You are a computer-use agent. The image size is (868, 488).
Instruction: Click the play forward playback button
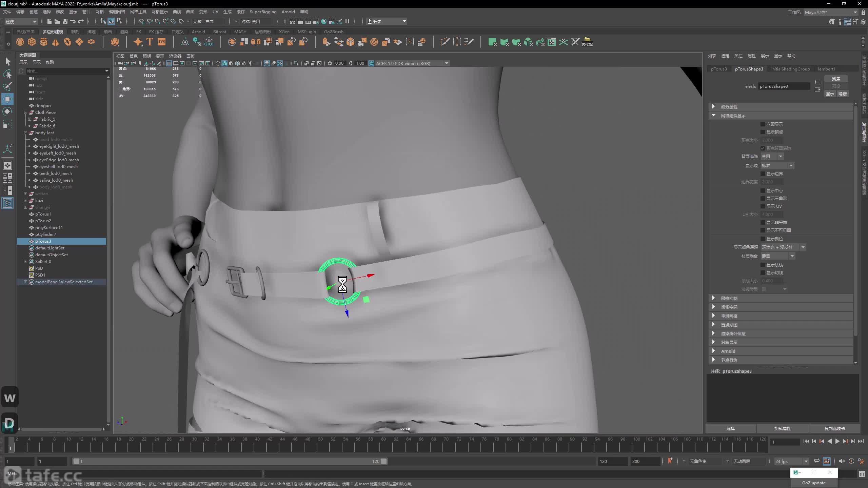tap(837, 441)
